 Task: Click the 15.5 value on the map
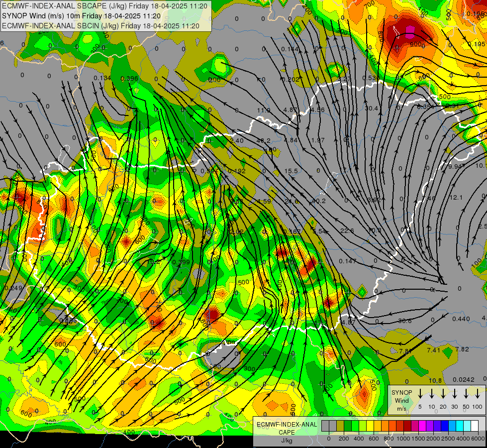[x=291, y=171]
